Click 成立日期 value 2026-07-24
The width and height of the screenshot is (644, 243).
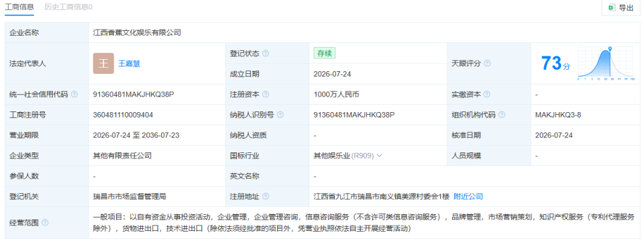point(332,74)
